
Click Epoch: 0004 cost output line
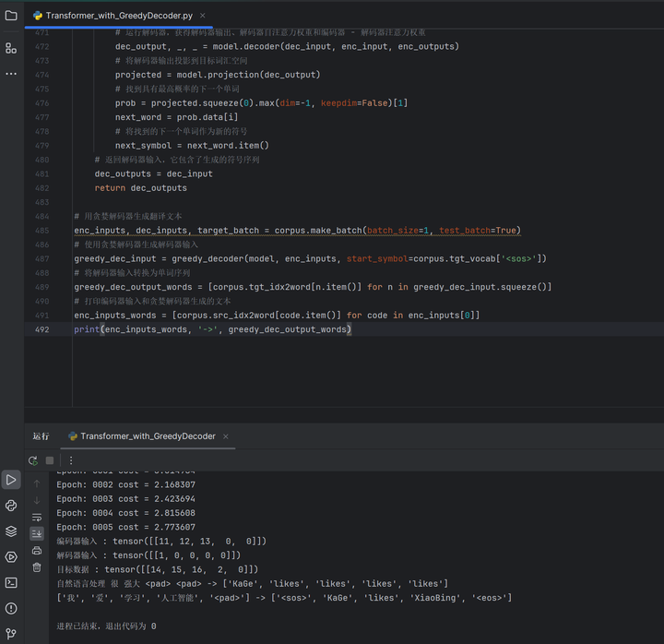pos(125,513)
